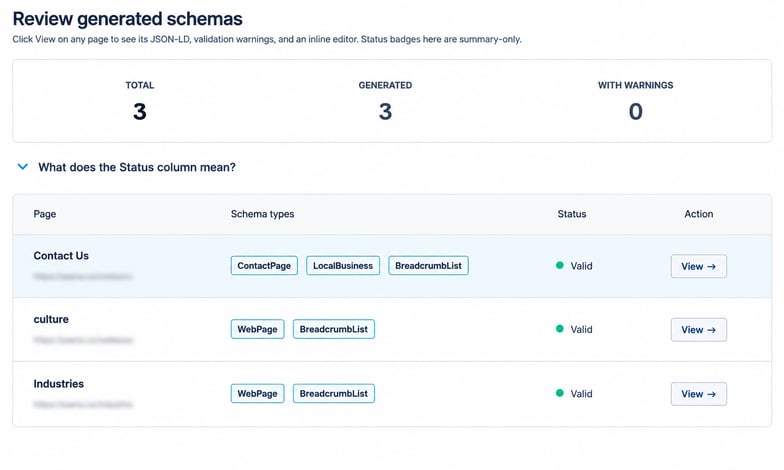Click the Valid status text for Industries

pyautogui.click(x=582, y=394)
